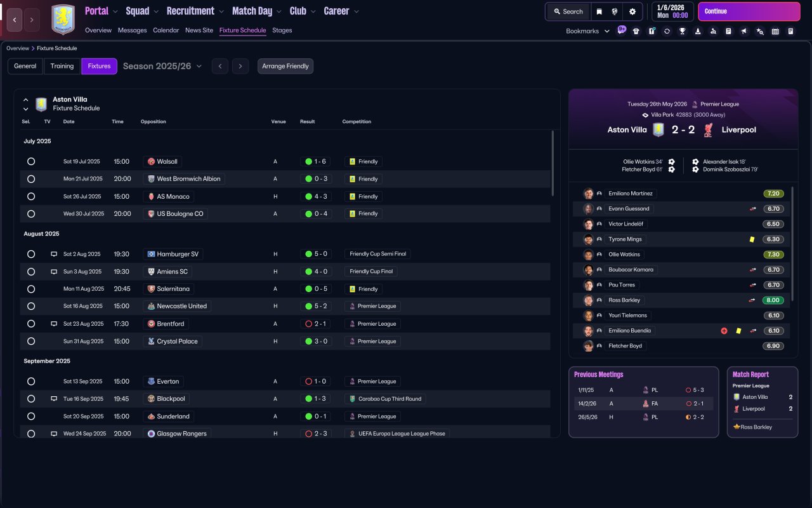
Task: Open the star search shortcut icon
Action: tap(760, 31)
